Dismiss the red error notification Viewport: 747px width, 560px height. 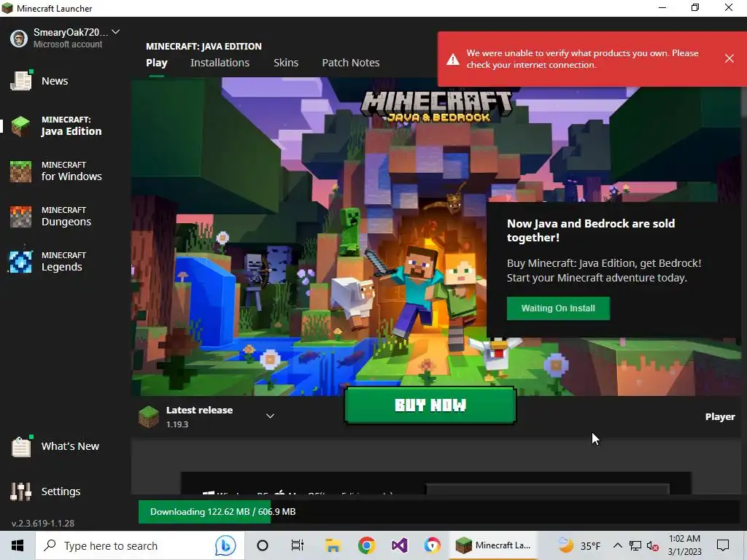pyautogui.click(x=729, y=58)
